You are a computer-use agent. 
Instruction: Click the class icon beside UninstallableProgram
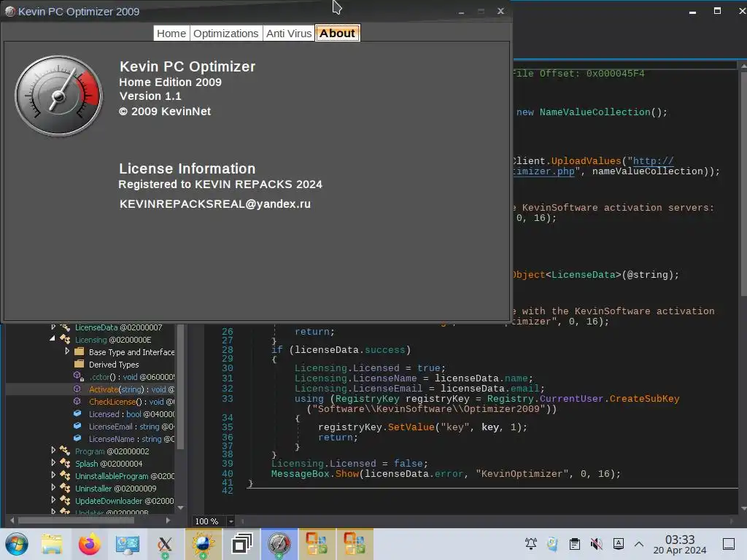click(x=65, y=475)
